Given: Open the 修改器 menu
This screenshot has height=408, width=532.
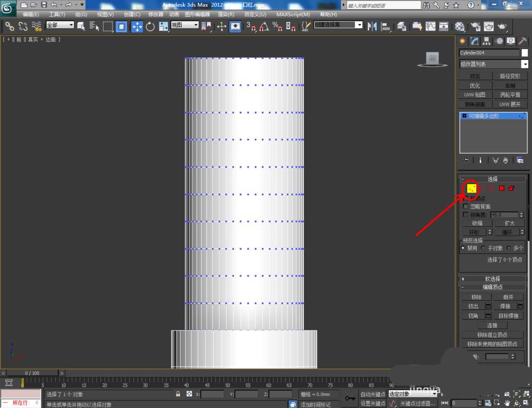Looking at the screenshot, I should coord(156,14).
